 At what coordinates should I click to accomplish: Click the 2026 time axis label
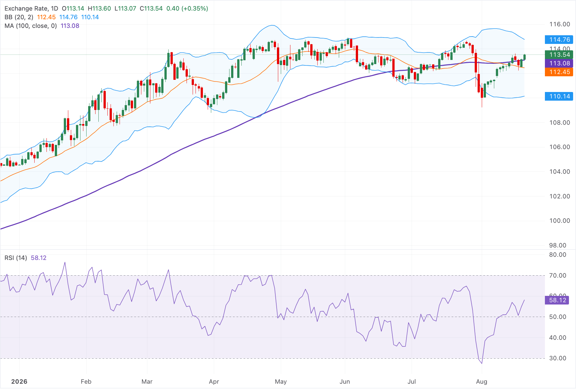(19, 382)
